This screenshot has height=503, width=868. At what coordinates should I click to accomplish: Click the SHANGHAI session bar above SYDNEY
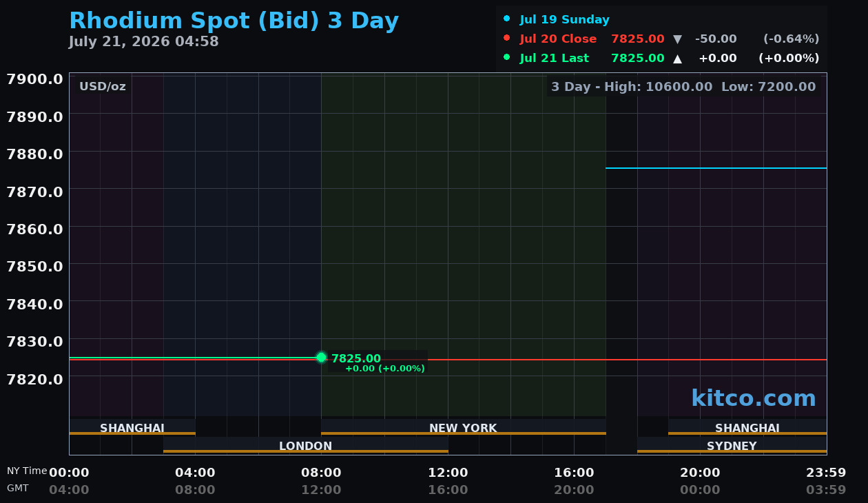tap(747, 428)
